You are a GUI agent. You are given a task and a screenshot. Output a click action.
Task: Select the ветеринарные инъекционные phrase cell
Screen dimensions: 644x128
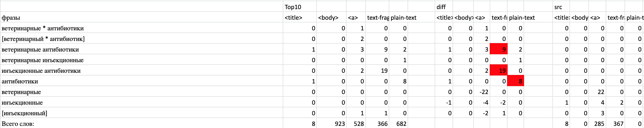[x=142, y=60]
